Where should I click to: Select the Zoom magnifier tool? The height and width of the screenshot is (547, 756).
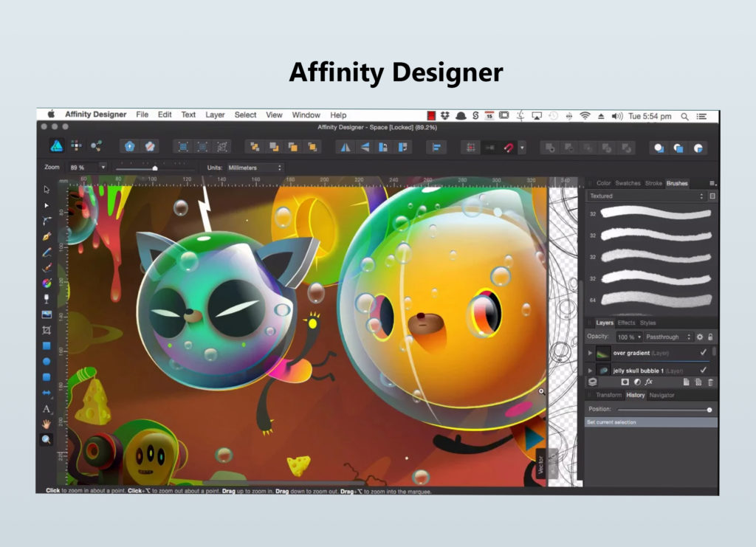pyautogui.click(x=47, y=439)
